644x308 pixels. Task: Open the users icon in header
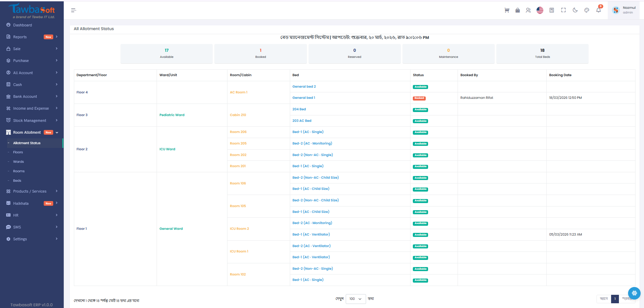tap(528, 10)
